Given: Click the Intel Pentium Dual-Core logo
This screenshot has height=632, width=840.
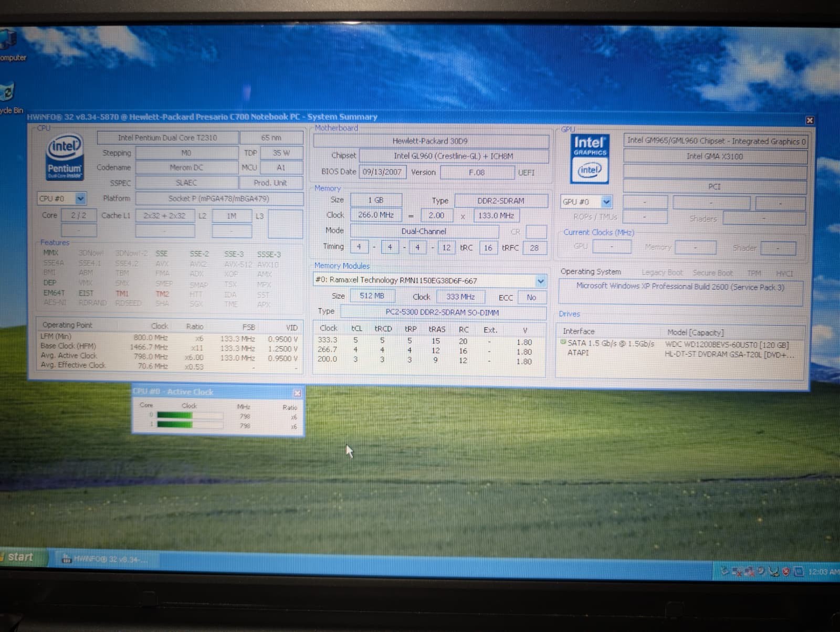Looking at the screenshot, I should (x=65, y=157).
